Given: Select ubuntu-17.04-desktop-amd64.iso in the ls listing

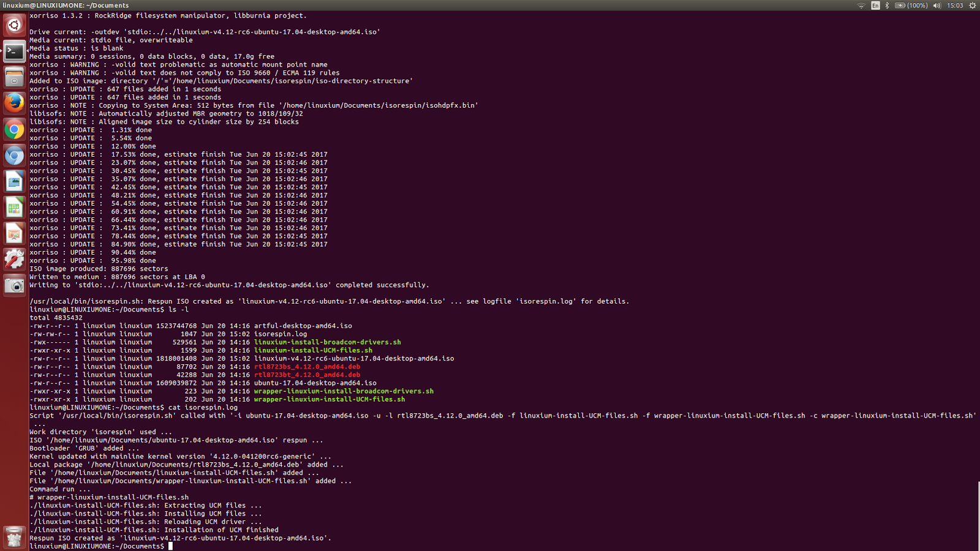Looking at the screenshot, I should point(315,383).
